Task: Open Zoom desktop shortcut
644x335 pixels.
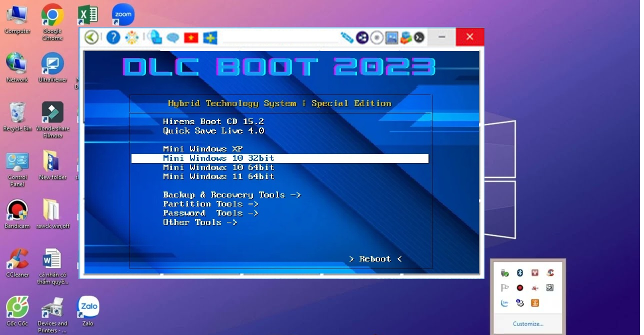Action: point(123,15)
